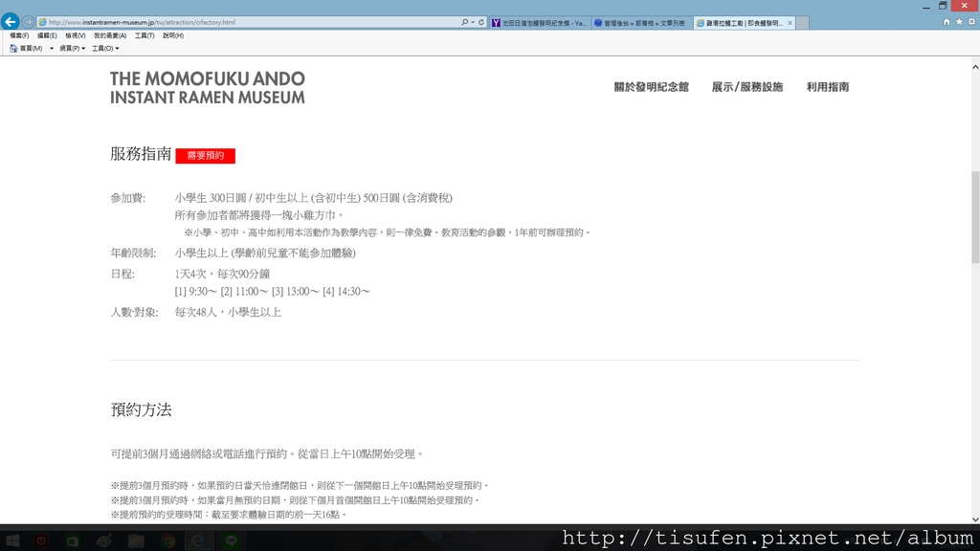
Task: Open the browser Home icon at top right
Action: point(947,22)
